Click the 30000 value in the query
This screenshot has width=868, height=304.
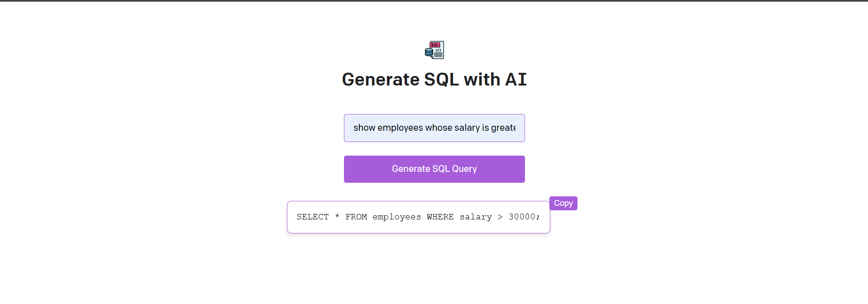(x=522, y=217)
